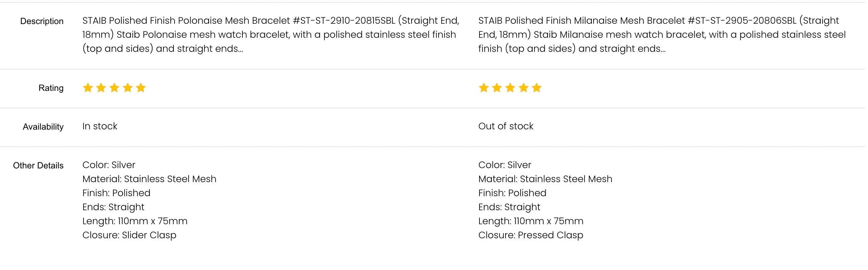Click the Other Details row label
Image resolution: width=868 pixels, height=270 pixels.
click(x=38, y=165)
